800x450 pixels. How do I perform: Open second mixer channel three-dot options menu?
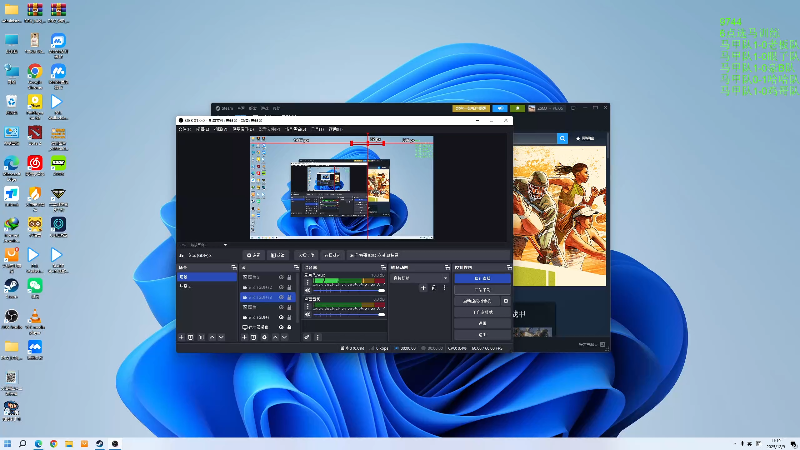pos(308,307)
